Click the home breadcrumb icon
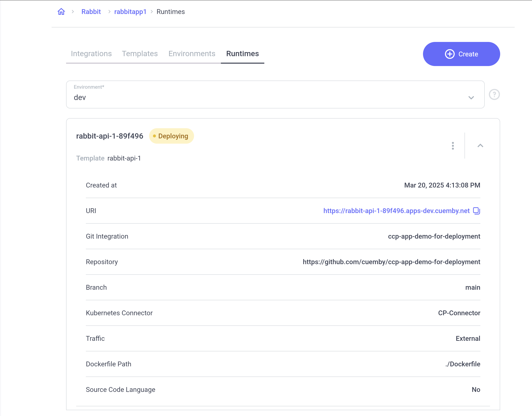The width and height of the screenshot is (532, 416). click(x=61, y=12)
